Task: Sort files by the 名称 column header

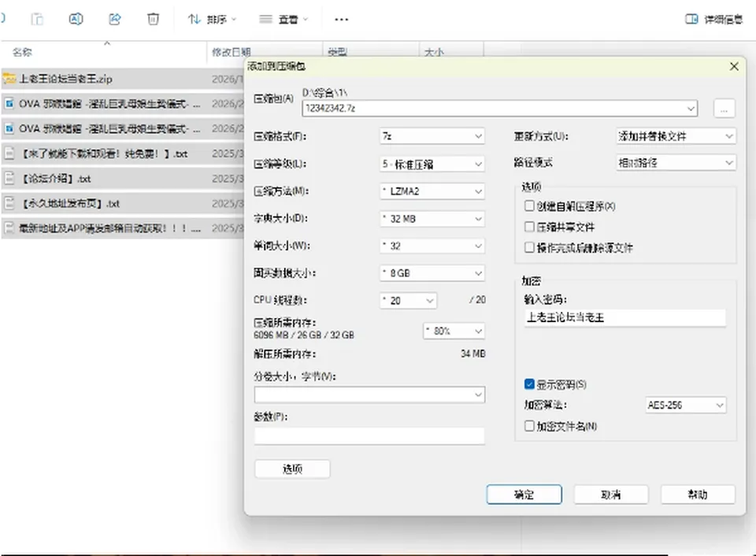Action: [22, 52]
